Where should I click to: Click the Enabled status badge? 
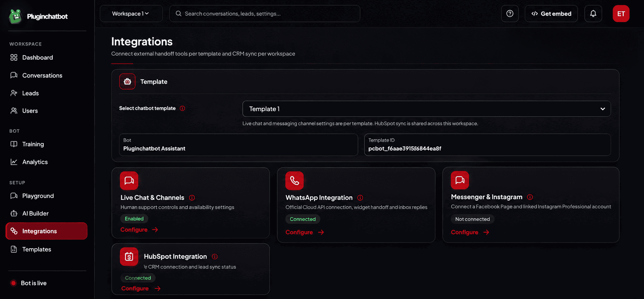(134, 218)
